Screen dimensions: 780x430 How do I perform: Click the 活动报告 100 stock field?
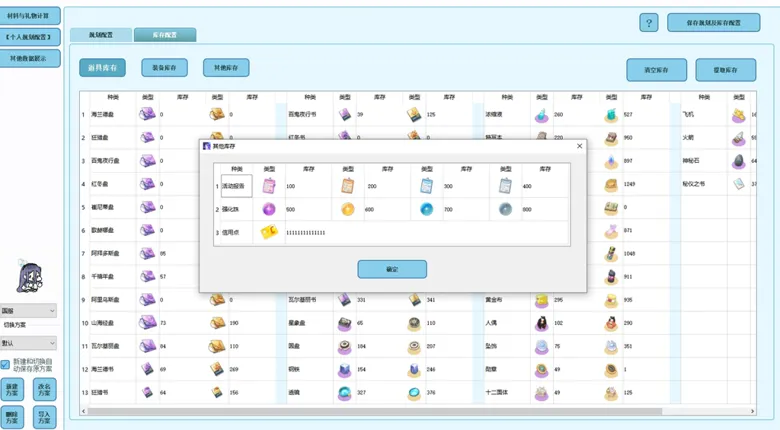[308, 186]
